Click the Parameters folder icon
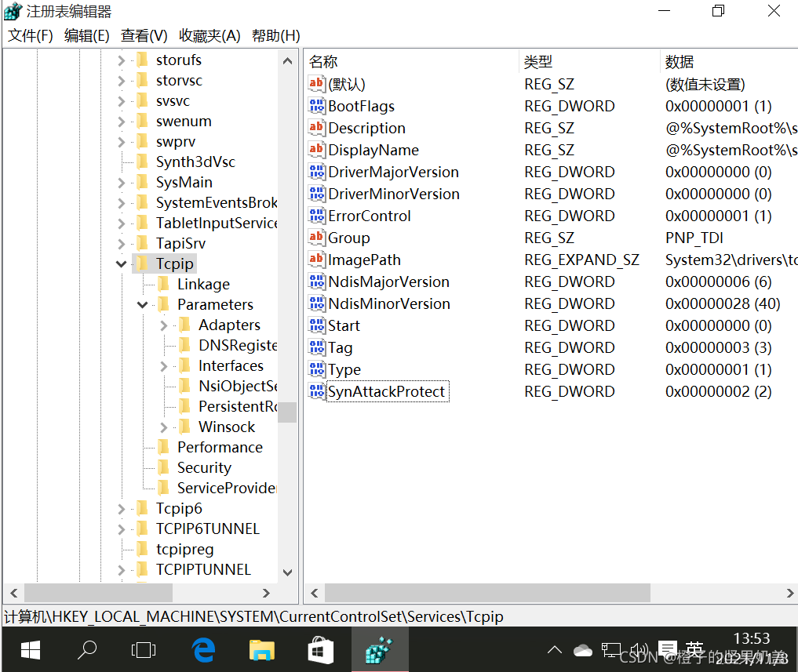This screenshot has height=672, width=798. [163, 303]
